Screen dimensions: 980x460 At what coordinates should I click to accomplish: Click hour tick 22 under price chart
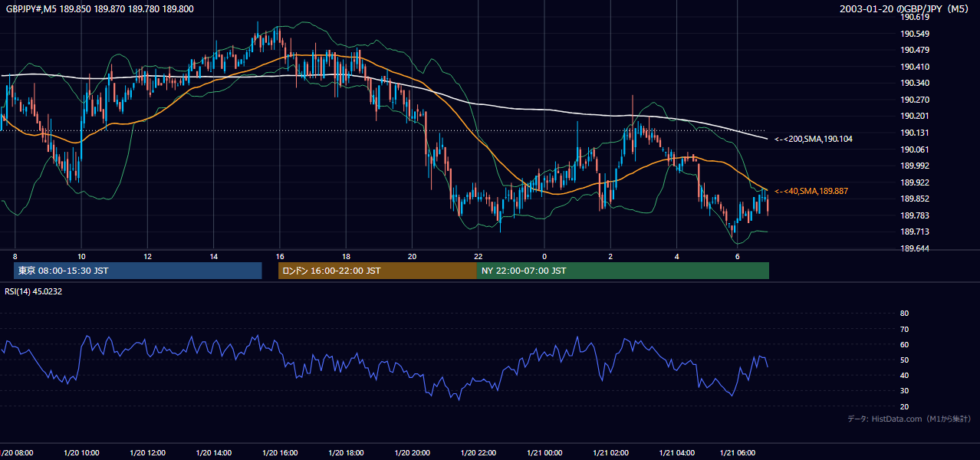click(x=478, y=256)
